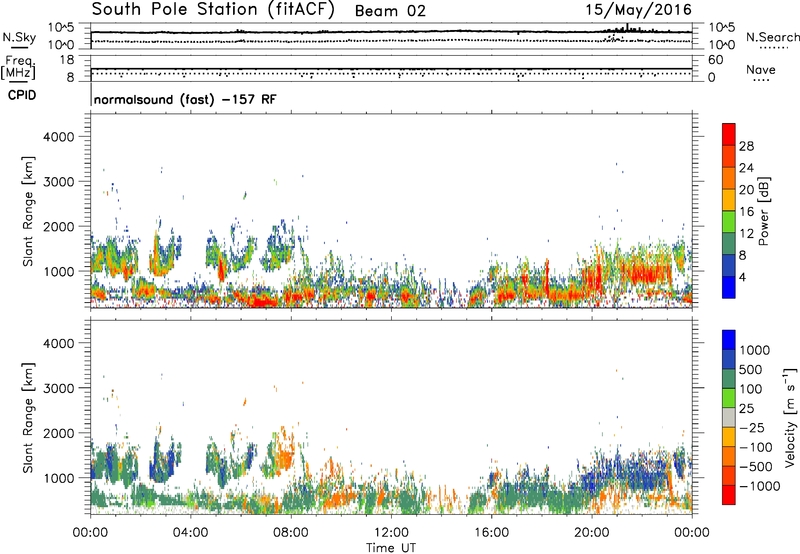Click the Power colorbar segment between 24 and 28
800x554 pixels.
point(729,156)
